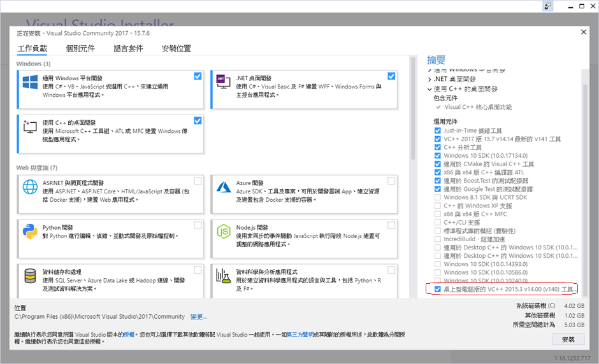
Task: Click the data storage database icon
Action: click(x=30, y=276)
